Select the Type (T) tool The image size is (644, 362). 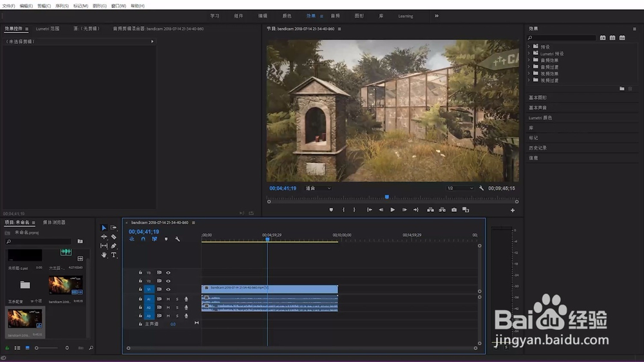pyautogui.click(x=114, y=255)
